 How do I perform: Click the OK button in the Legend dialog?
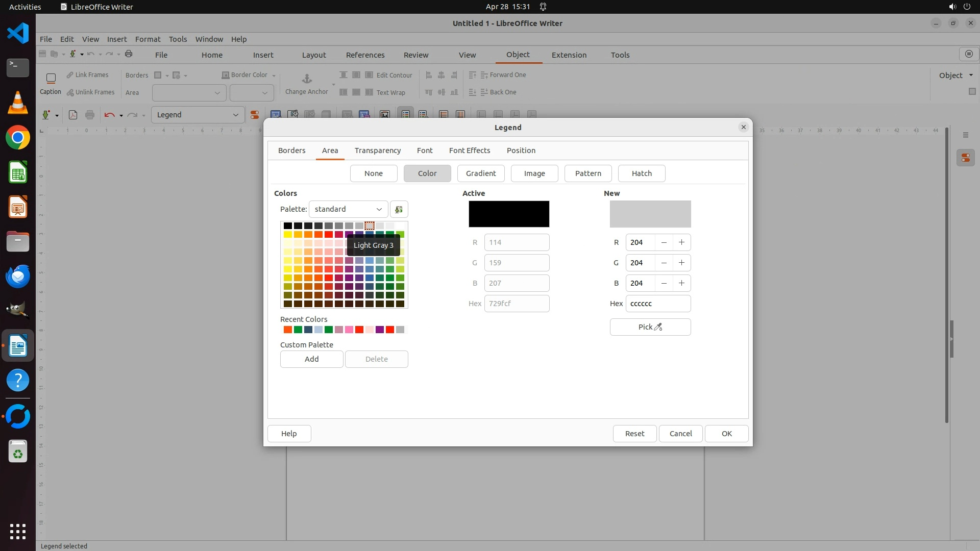[x=726, y=434]
